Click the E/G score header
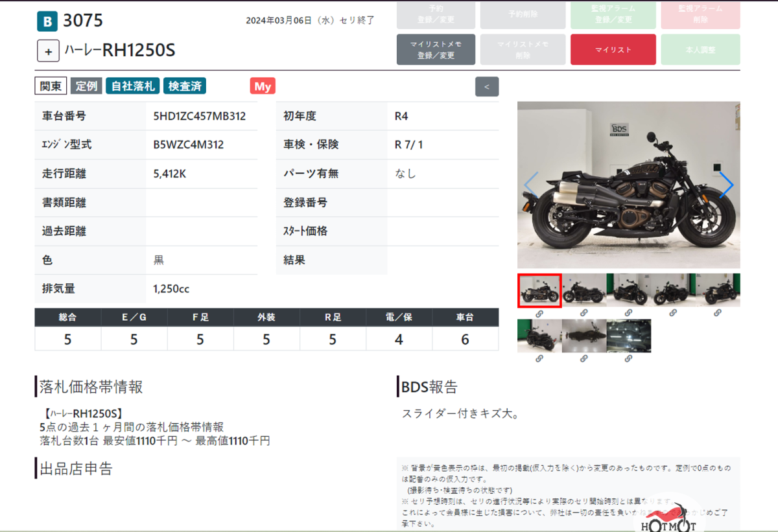Screen dimensions: 778x532 pyautogui.click(x=134, y=318)
